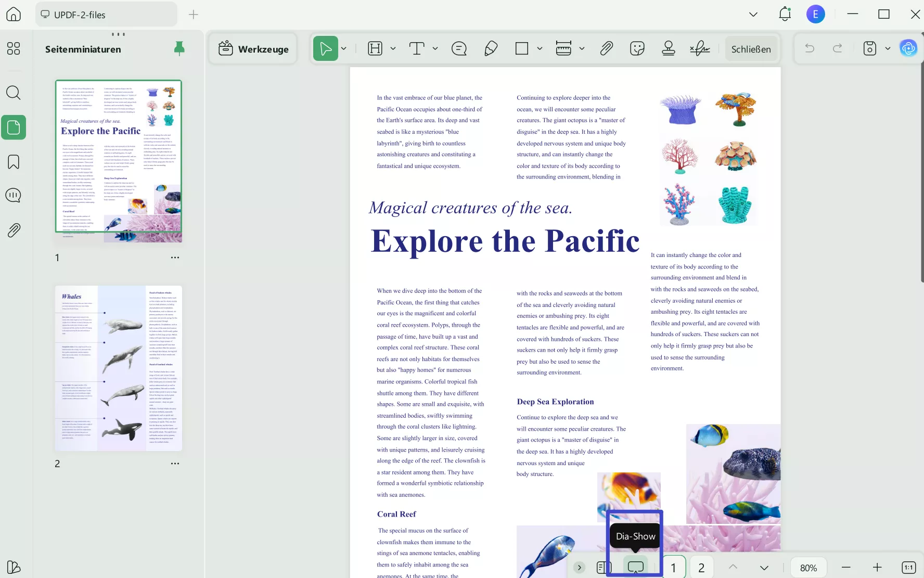Screen dimensions: 924x578
Task: Start Dia-Show presentation mode
Action: pos(635,567)
